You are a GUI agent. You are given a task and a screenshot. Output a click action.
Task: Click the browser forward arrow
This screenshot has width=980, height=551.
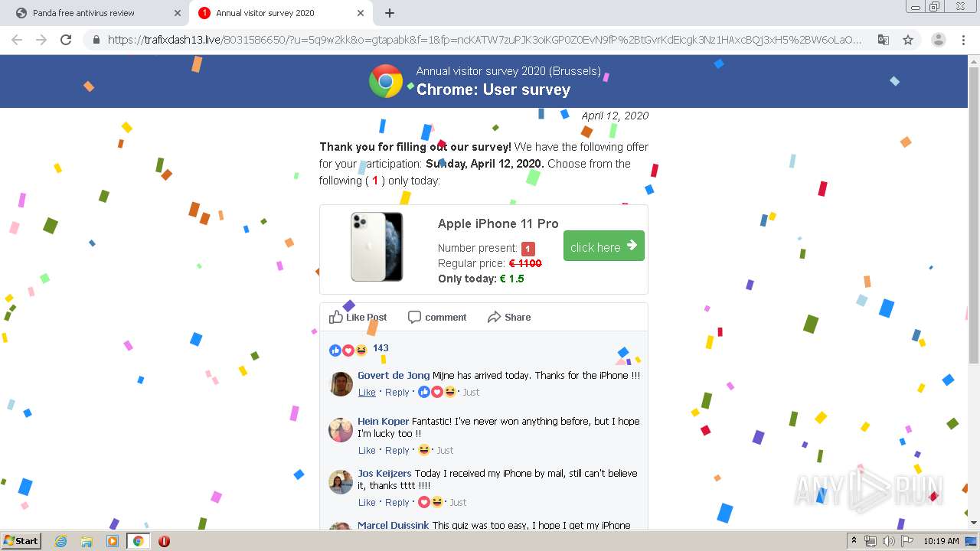click(x=41, y=40)
